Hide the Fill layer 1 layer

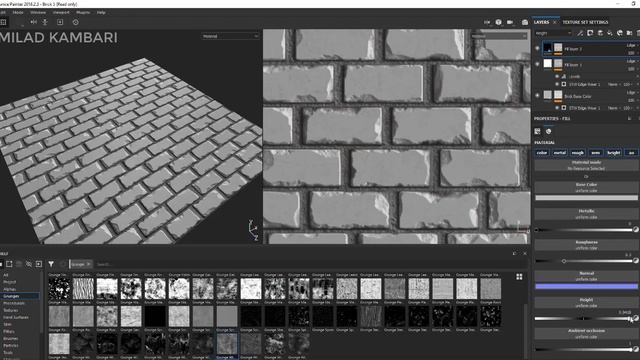[537, 64]
